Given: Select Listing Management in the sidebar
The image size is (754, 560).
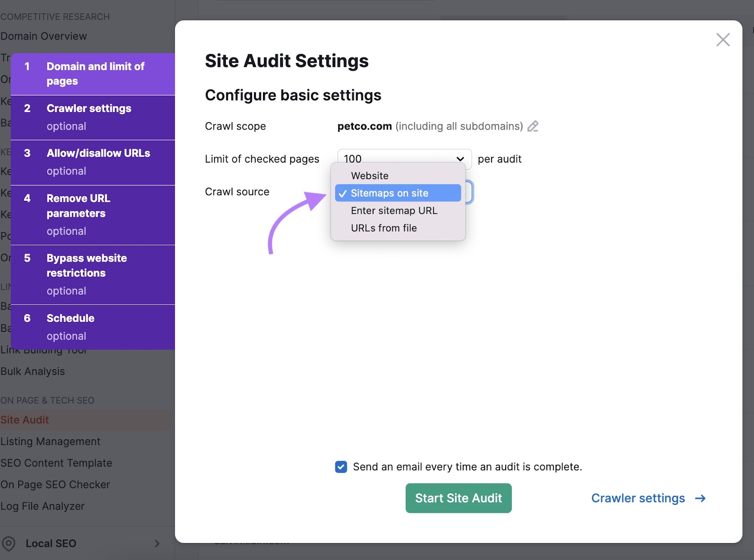Looking at the screenshot, I should [50, 441].
